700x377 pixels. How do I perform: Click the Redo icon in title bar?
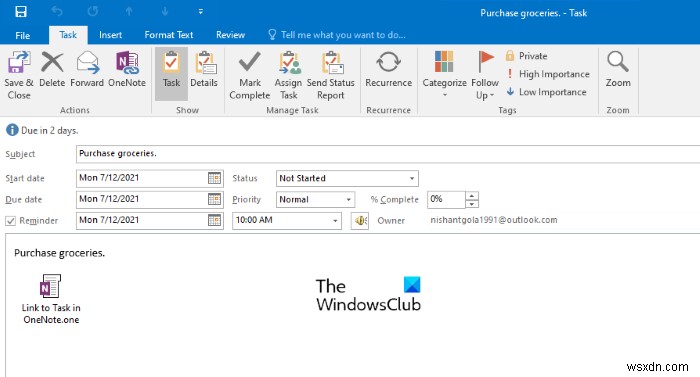(x=93, y=11)
